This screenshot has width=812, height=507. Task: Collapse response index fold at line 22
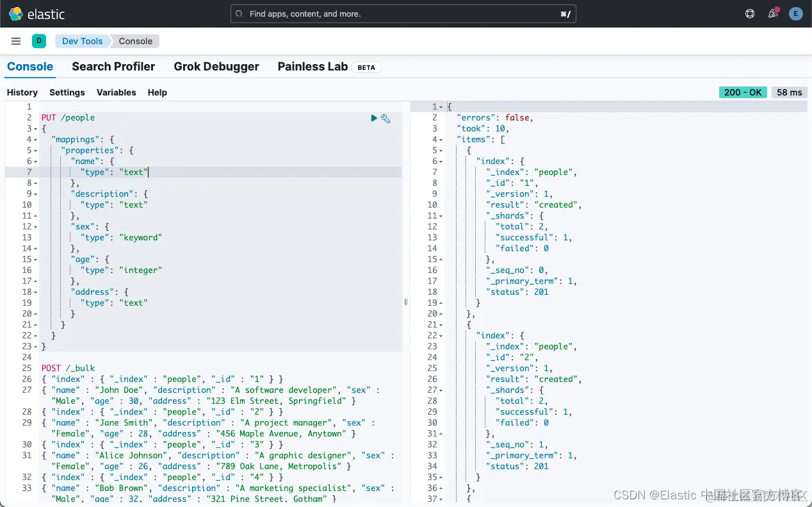tap(441, 336)
